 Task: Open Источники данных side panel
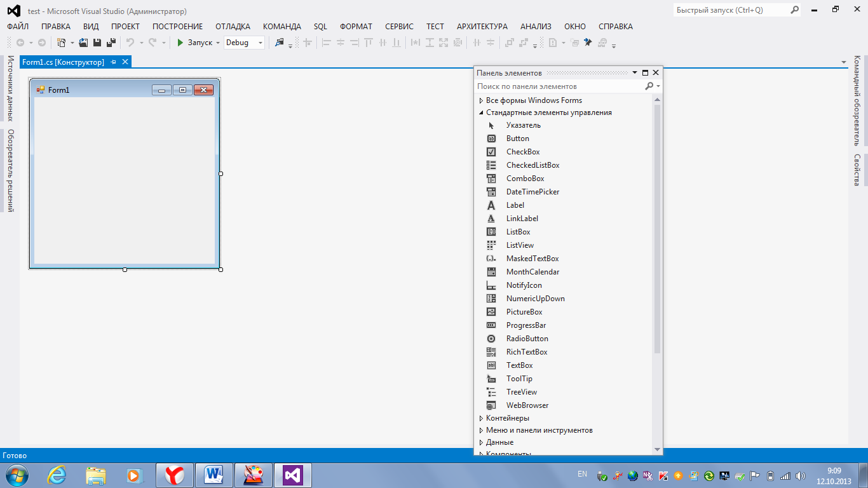click(10, 88)
